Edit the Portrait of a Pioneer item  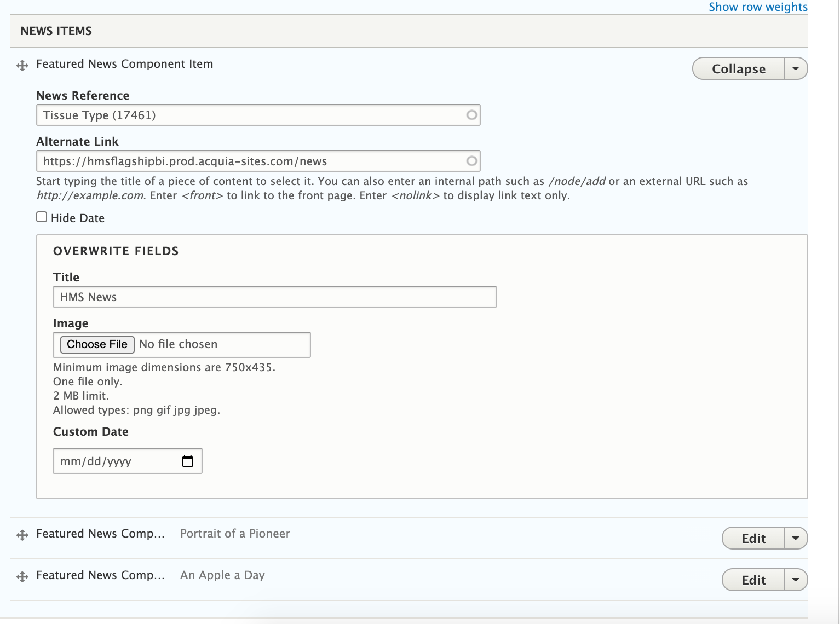click(753, 538)
